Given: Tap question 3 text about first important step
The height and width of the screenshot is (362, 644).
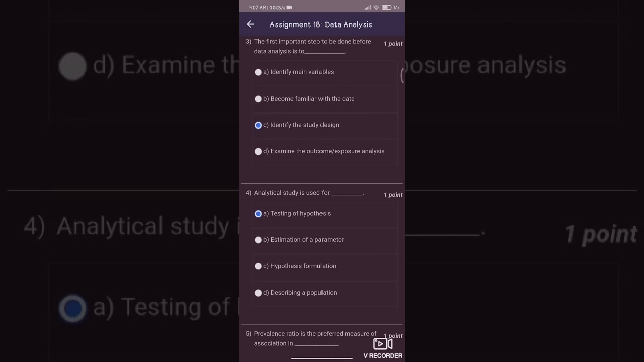Looking at the screenshot, I should tap(312, 46).
